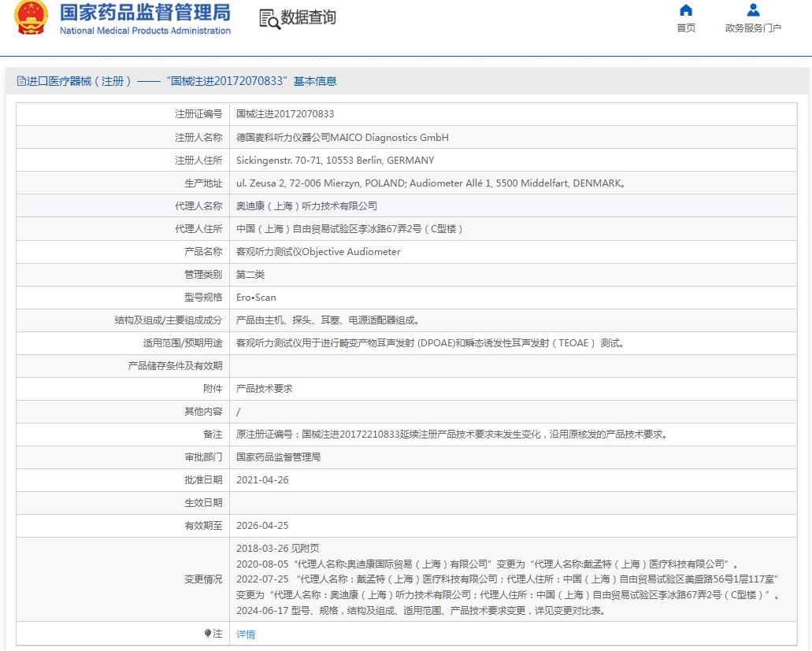Click the 国家药品监督管理局 title
This screenshot has height=651, width=812.
145,13
